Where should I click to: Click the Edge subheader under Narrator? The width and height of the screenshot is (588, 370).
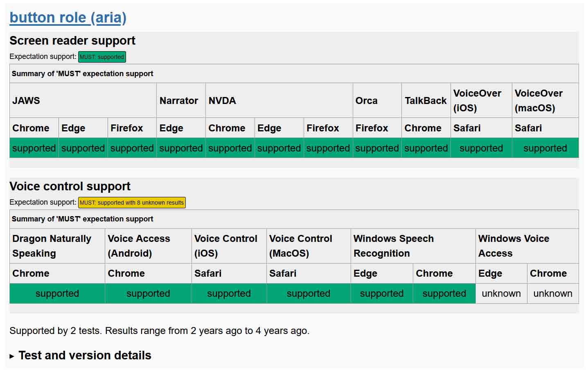(x=181, y=128)
